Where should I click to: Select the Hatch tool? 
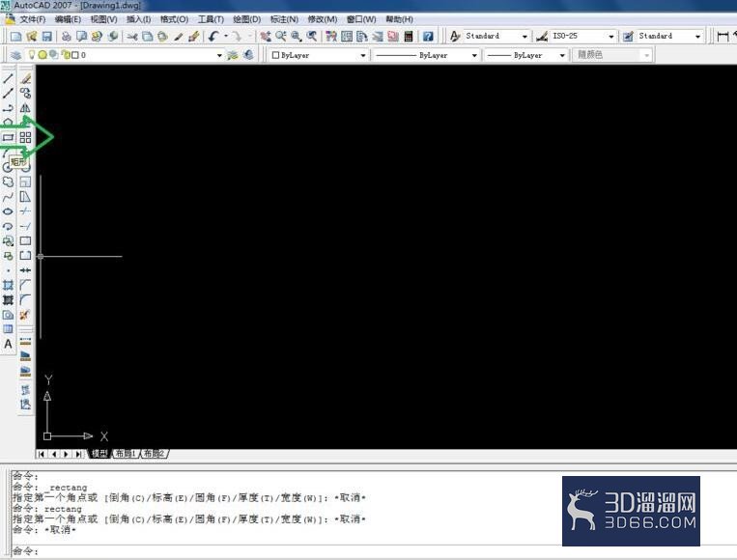8,285
